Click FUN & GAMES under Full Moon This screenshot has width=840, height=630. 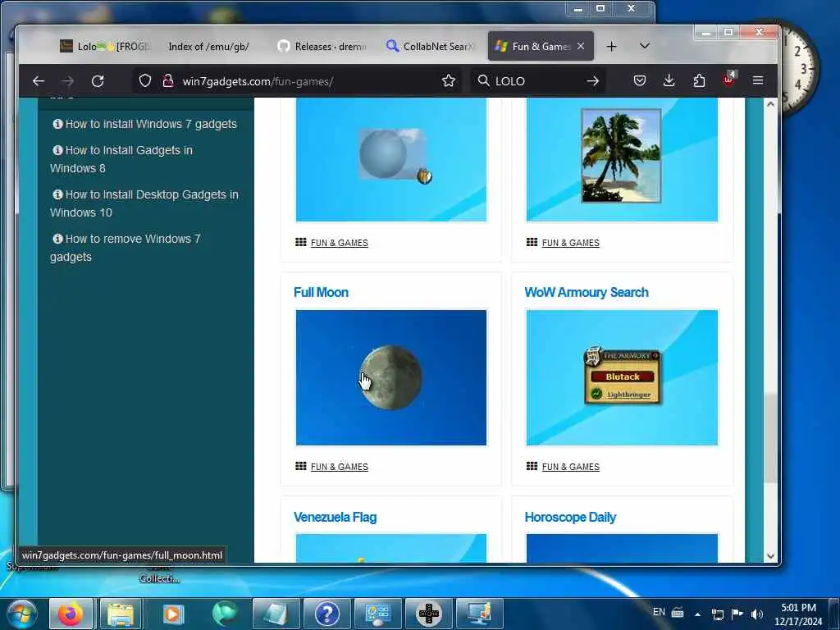point(339,467)
